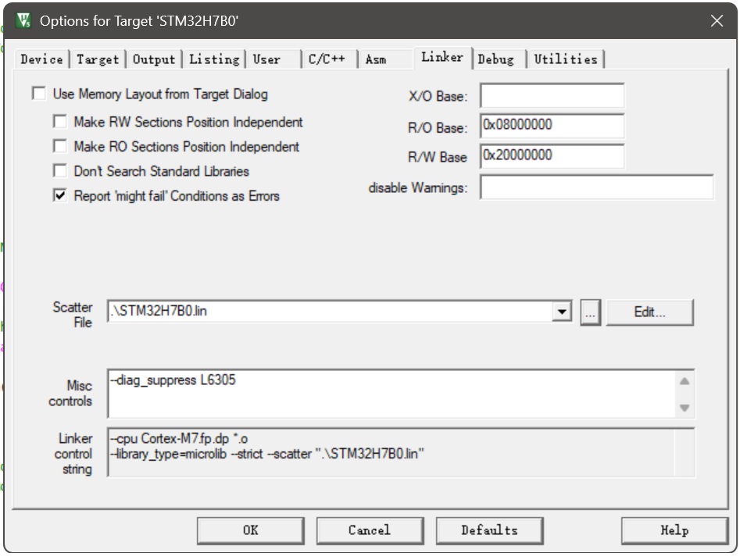Screen dimensions: 740x560
Task: Click the scatter file browse (...) button
Action: (x=590, y=312)
